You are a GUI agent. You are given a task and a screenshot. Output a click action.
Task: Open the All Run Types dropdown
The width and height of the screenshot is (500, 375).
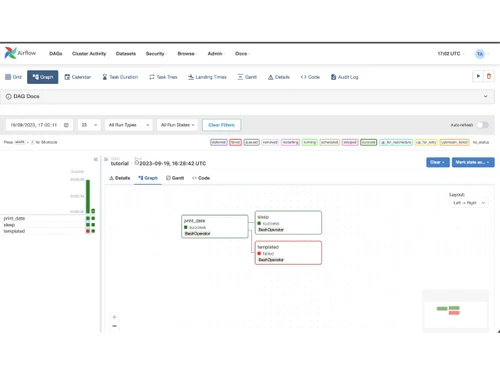tap(129, 125)
